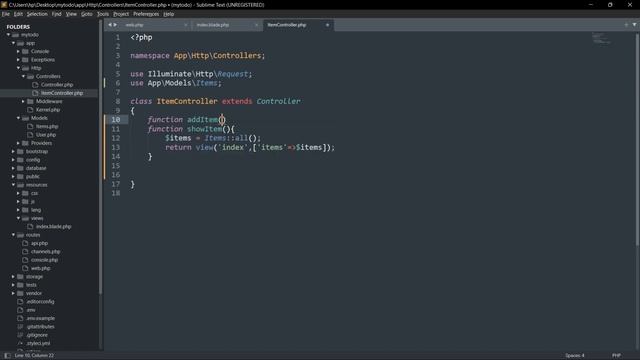The height and width of the screenshot is (360, 640).
Task: Open the Find menu
Action: [x=56, y=14]
